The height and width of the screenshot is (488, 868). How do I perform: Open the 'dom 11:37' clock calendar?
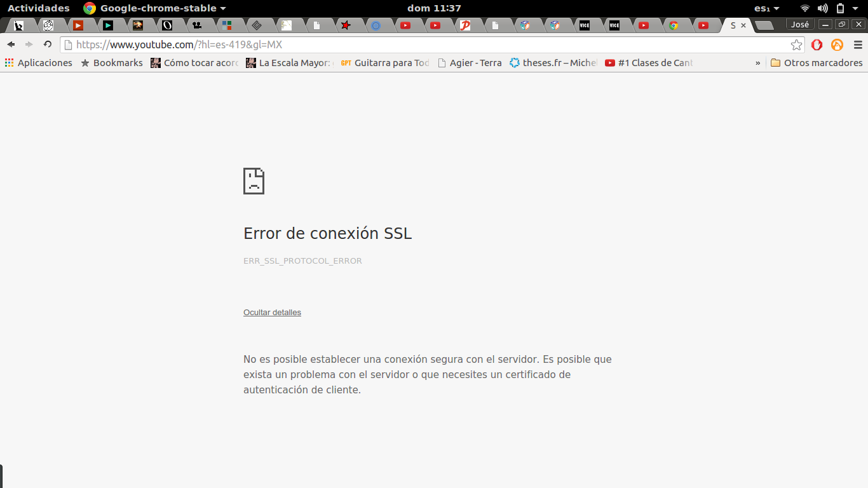point(434,8)
